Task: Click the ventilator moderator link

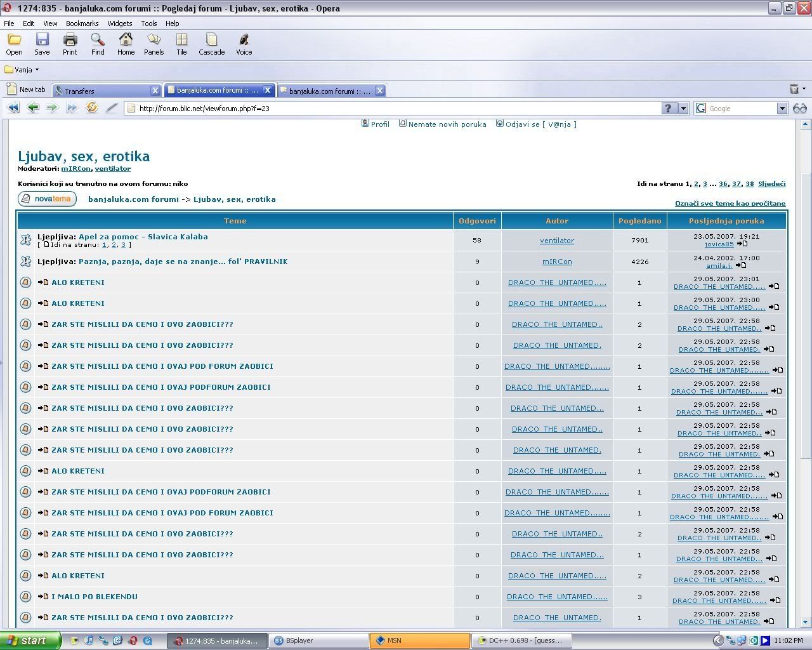Action: coord(113,169)
